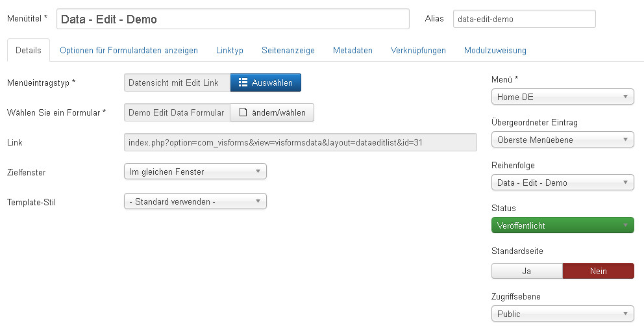The height and width of the screenshot is (330, 644).
Task: Go to the Verknüpfungen tab
Action: [x=418, y=50]
